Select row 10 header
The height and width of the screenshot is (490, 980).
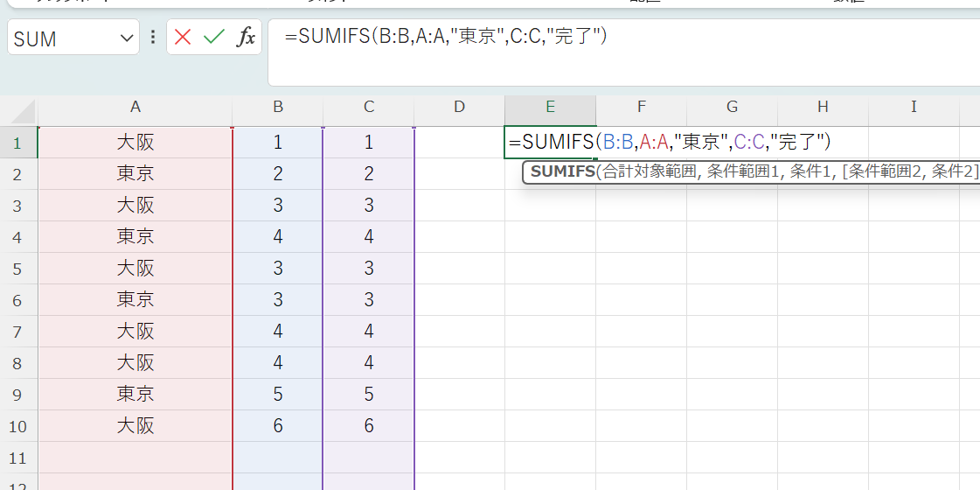[x=18, y=426]
